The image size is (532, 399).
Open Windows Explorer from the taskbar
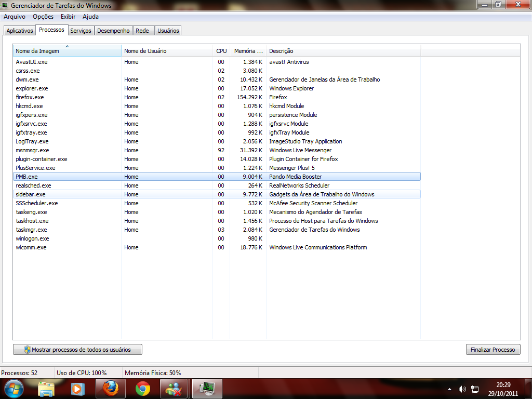(x=46, y=389)
